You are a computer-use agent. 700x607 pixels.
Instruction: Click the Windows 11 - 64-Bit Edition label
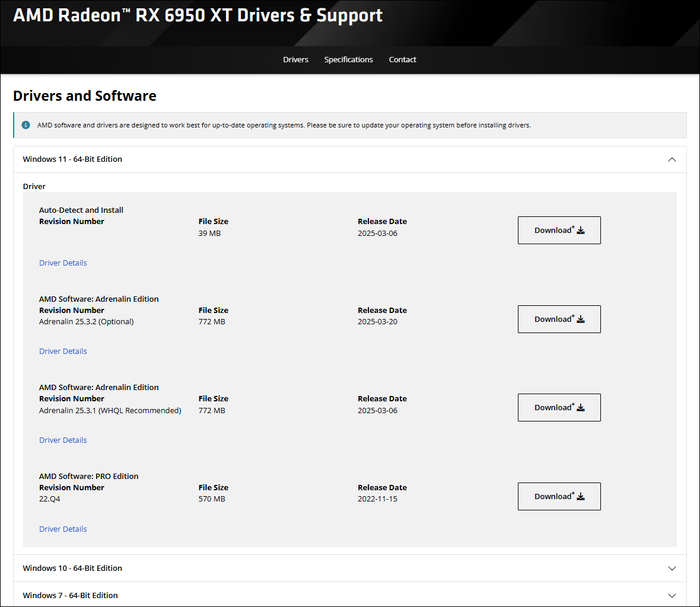tap(72, 159)
